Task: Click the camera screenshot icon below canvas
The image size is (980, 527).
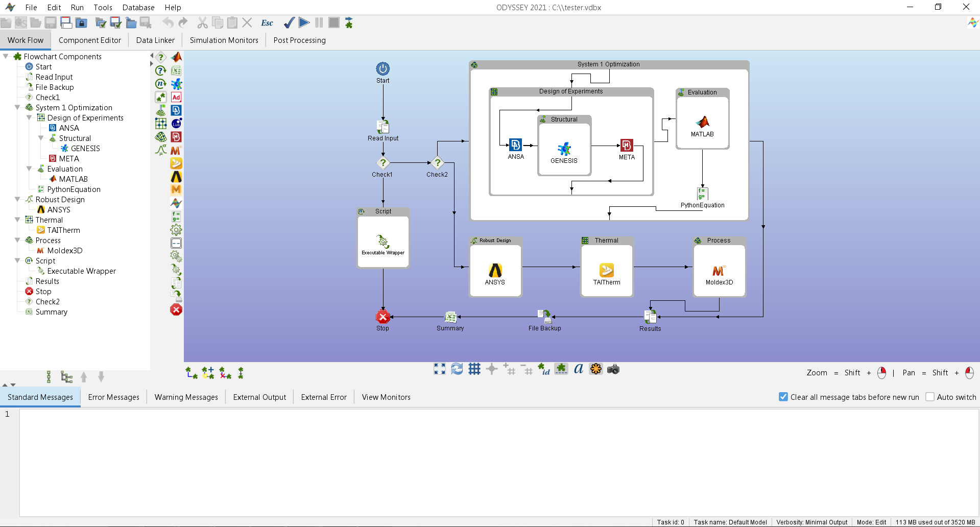Action: coord(613,369)
